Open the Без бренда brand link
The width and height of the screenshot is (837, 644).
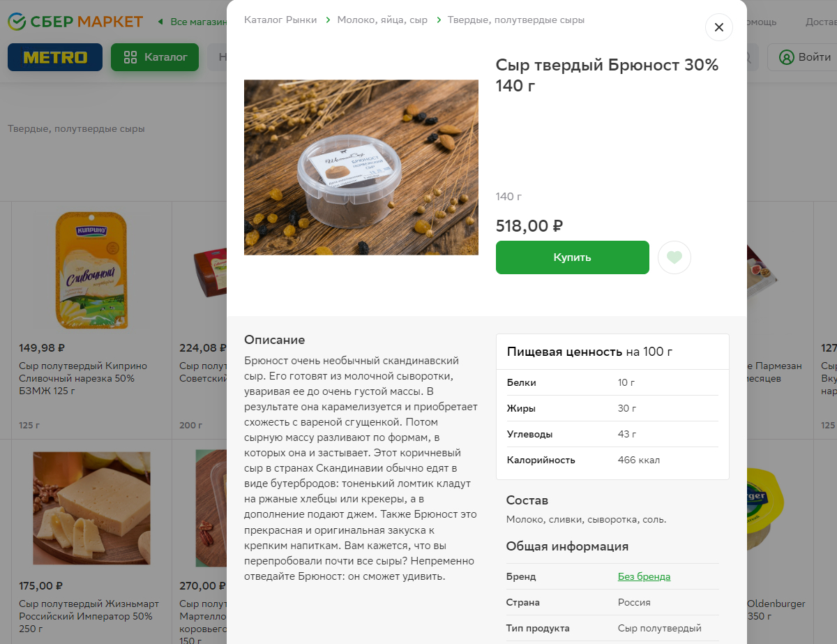point(644,576)
